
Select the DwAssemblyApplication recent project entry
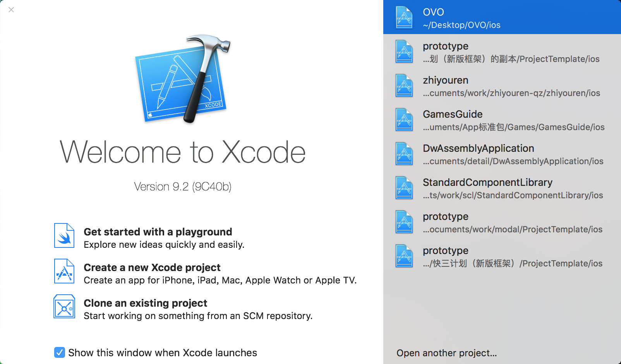pyautogui.click(x=484, y=154)
